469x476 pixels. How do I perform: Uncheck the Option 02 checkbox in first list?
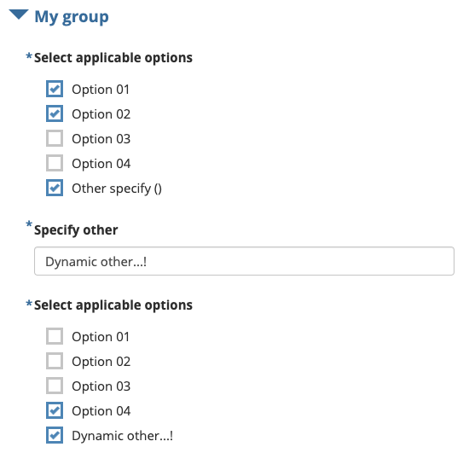(55, 113)
